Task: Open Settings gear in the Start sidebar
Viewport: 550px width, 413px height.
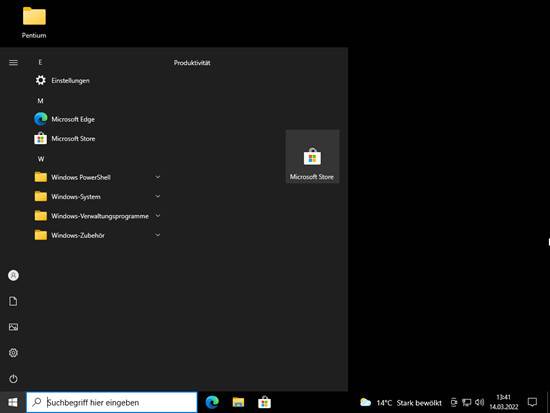Action: point(13,353)
